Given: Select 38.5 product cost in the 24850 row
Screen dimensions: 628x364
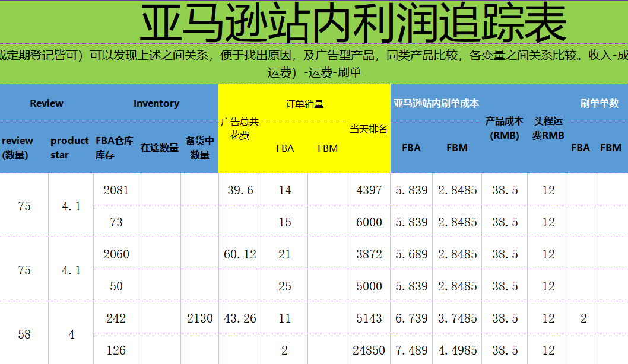Looking at the screenshot, I should point(505,350).
